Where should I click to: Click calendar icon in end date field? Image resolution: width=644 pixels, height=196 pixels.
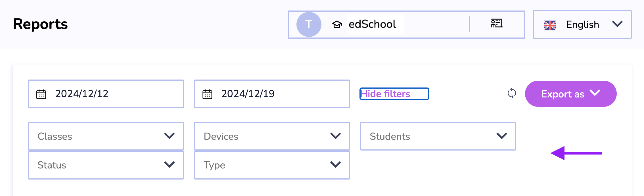click(207, 94)
